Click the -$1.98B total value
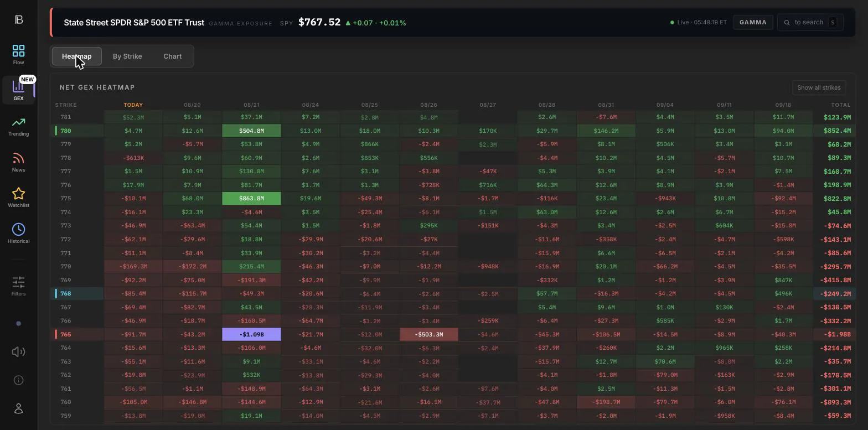Viewport: 868px width, 430px height. (x=836, y=334)
